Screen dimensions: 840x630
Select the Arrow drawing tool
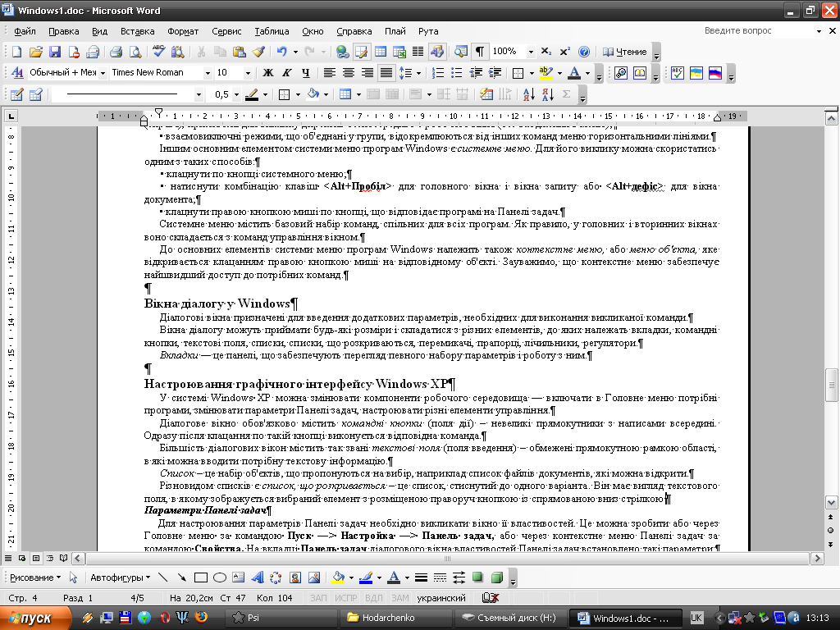pyautogui.click(x=182, y=577)
